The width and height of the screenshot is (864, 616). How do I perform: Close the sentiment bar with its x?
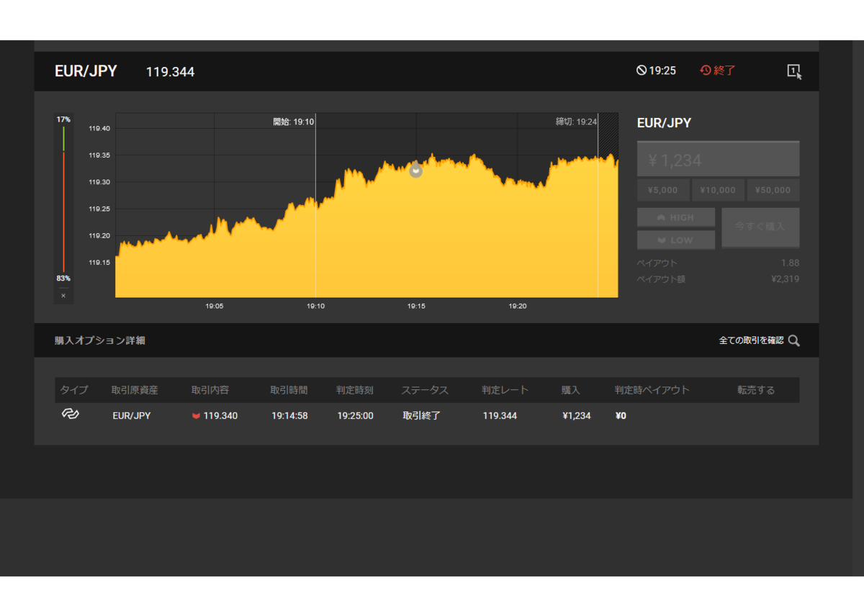click(x=63, y=296)
